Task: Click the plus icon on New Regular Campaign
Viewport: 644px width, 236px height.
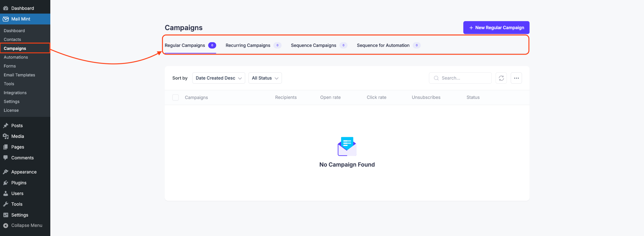Action: 471,28
